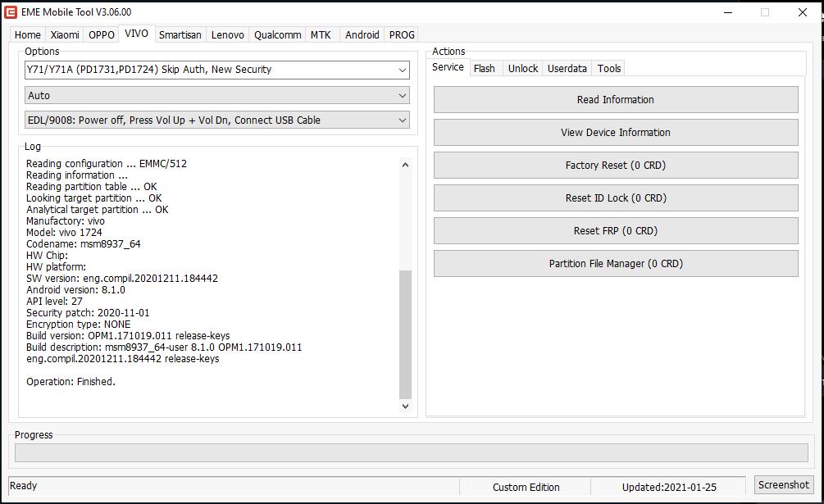Screen dimensions: 824x504
Task: Click the log scroll up arrow
Action: [405, 165]
